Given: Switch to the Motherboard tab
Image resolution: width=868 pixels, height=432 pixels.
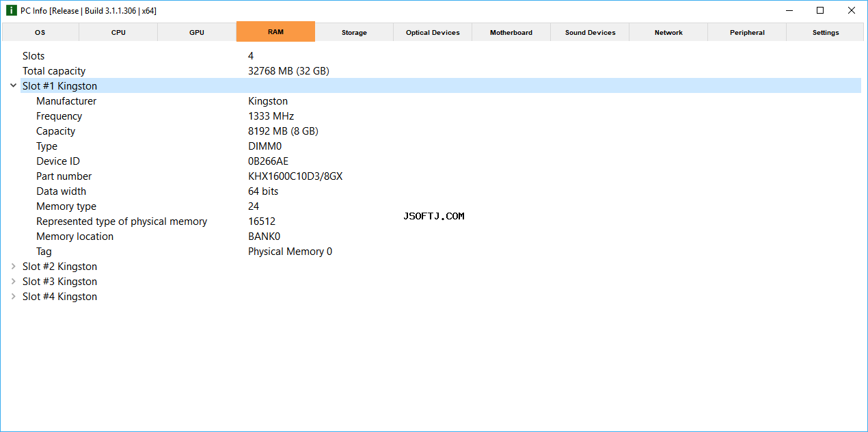Looking at the screenshot, I should [x=511, y=32].
